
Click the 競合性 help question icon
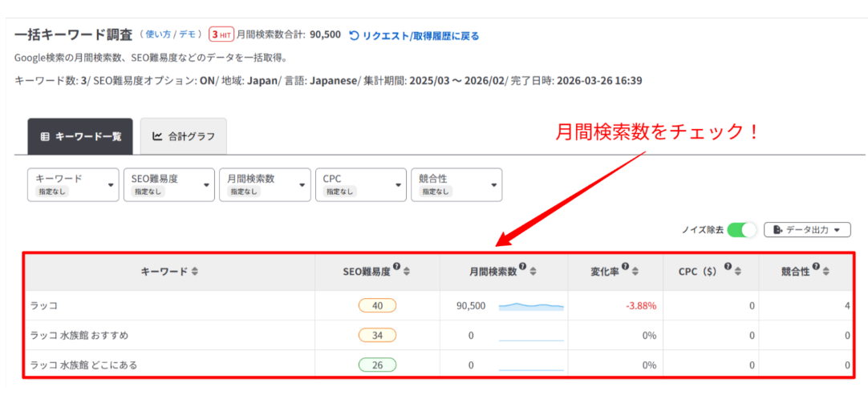(815, 267)
